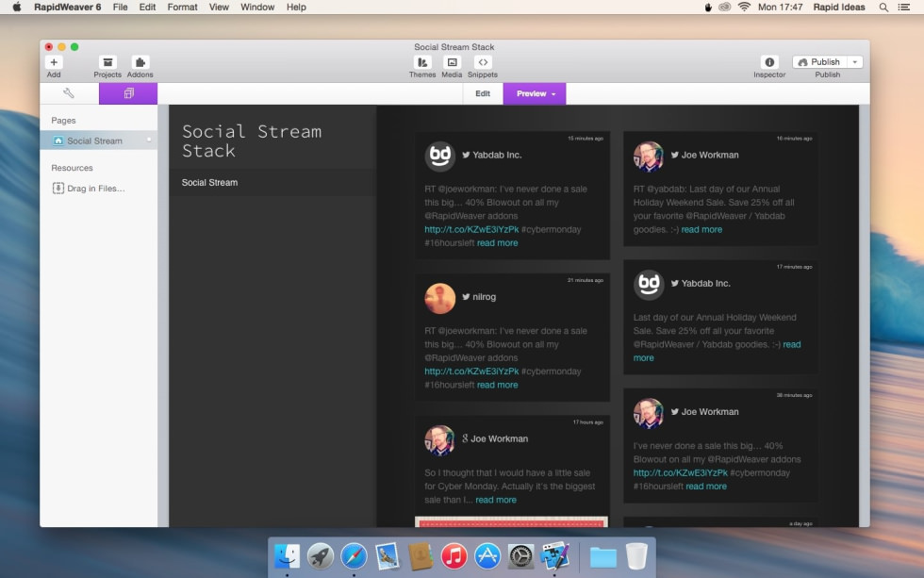
Task: Open t.co link in nilrog's post
Action: tap(471, 372)
